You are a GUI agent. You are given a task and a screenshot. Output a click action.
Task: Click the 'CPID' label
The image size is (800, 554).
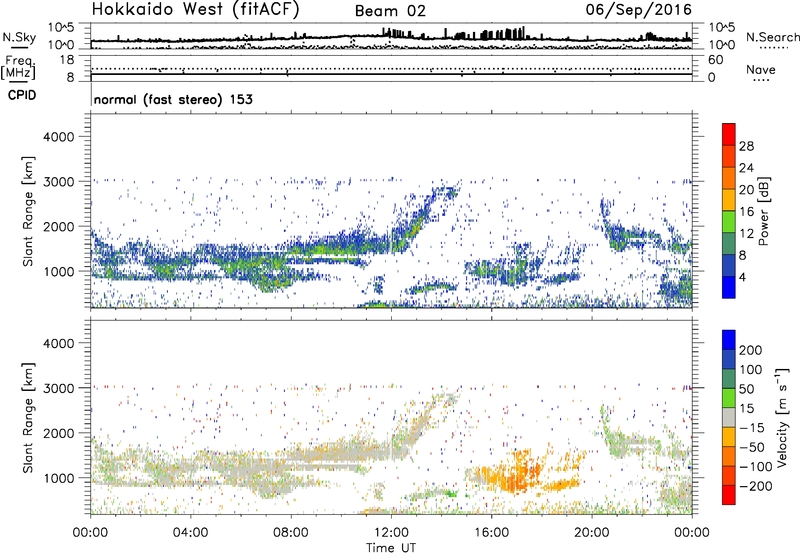(22, 95)
